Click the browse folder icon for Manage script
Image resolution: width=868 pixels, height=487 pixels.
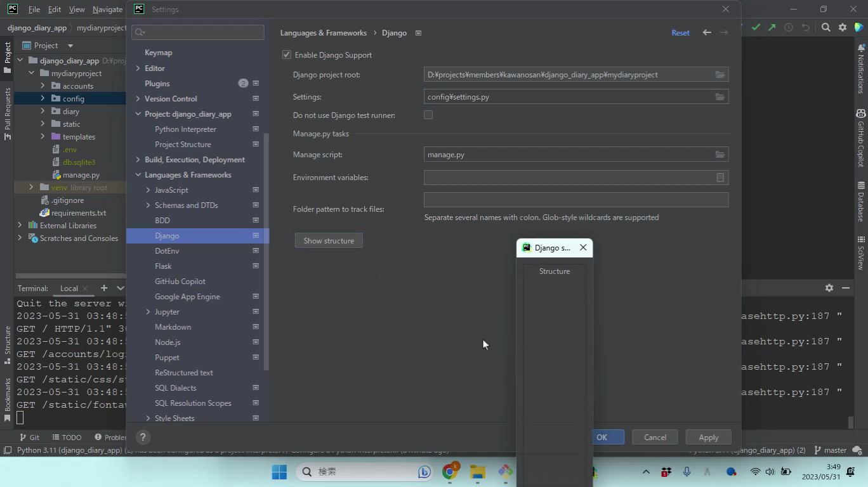(720, 155)
